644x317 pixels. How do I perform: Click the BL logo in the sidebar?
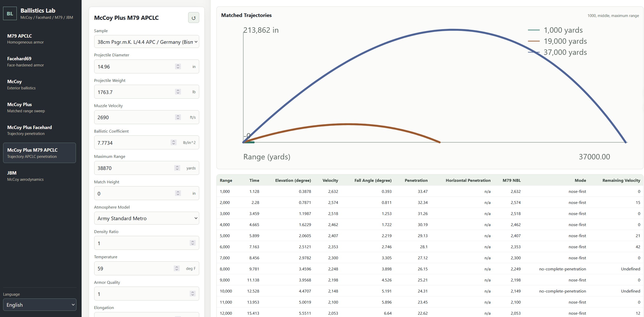(x=10, y=14)
